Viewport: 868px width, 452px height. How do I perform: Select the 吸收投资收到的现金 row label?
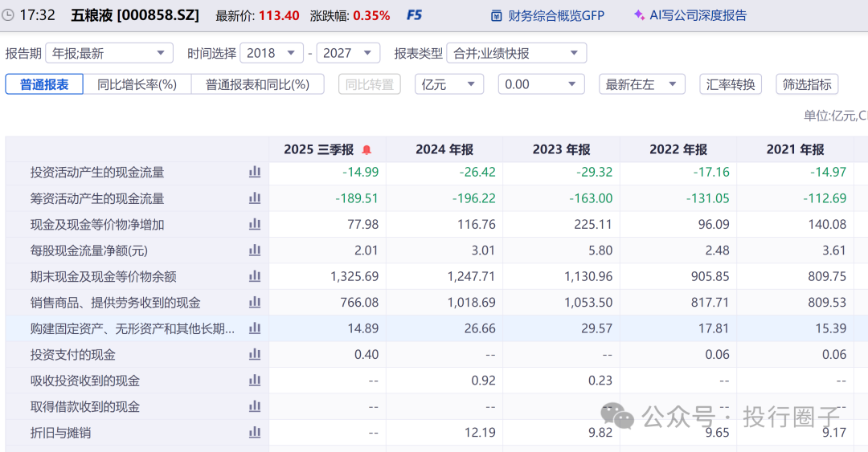coord(85,380)
